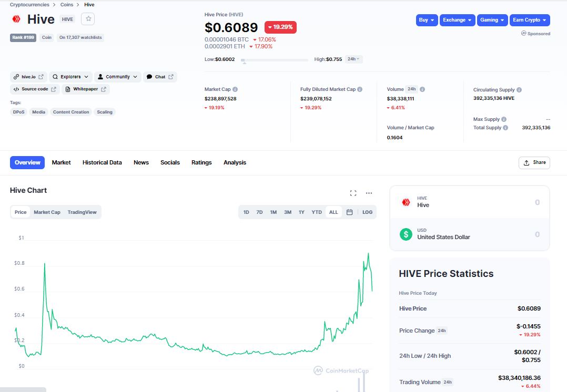Click the Rank #199 badge
Image resolution: width=567 pixels, height=392 pixels.
click(23, 38)
